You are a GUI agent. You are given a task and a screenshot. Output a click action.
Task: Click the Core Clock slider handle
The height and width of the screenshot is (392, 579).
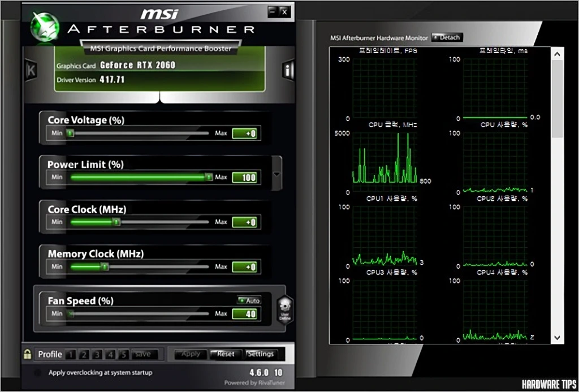tap(116, 222)
